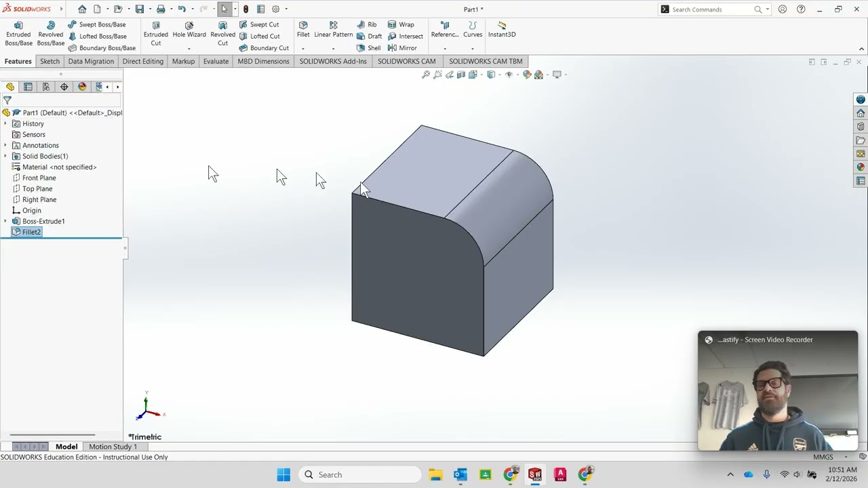Open the Options gear dropdown arrow
The width and height of the screenshot is (868, 488).
click(286, 9)
